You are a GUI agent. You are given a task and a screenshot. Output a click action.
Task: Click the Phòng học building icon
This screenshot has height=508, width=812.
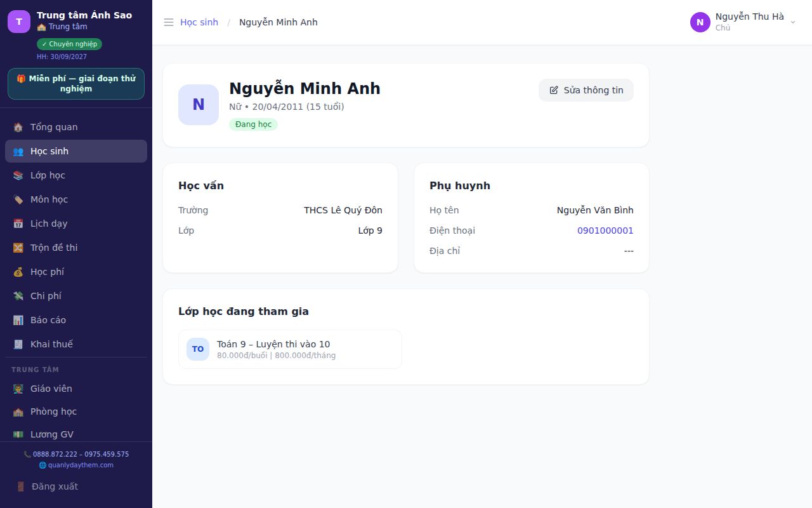point(18,411)
